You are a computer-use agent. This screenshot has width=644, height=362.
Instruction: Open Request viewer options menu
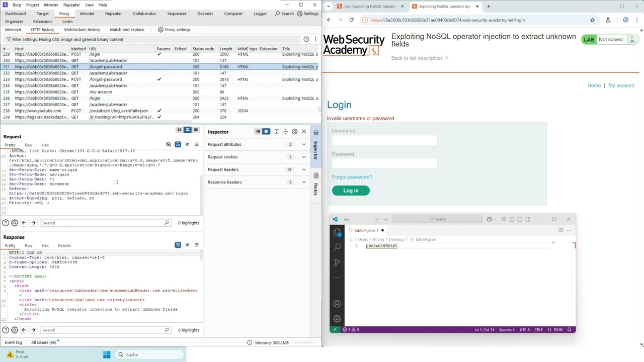pos(197,145)
